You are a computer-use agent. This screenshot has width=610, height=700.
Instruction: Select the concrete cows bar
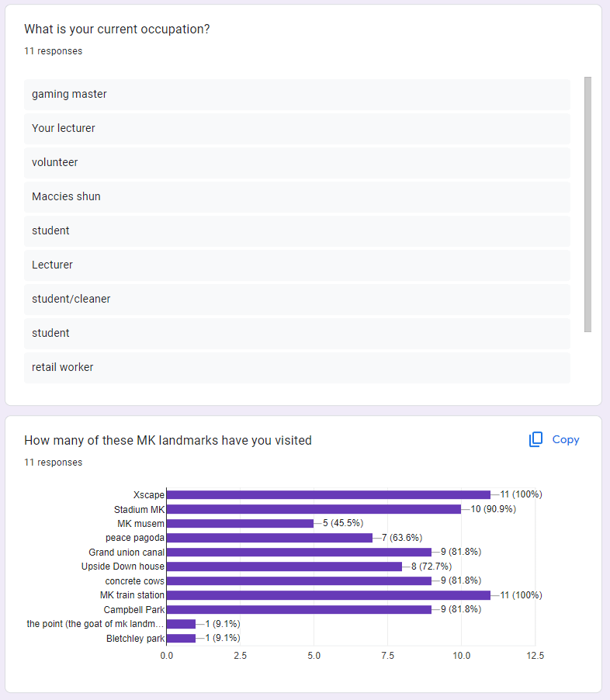(299, 580)
